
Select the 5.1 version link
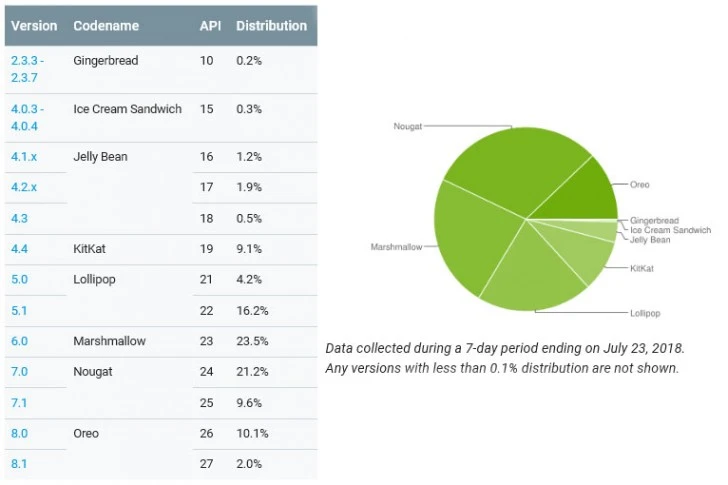[x=19, y=310]
